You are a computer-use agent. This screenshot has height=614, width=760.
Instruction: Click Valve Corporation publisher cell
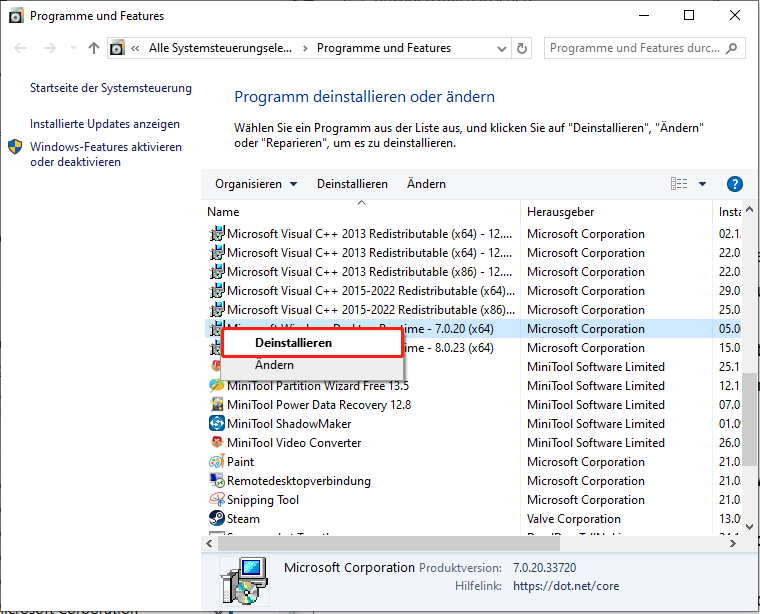pyautogui.click(x=574, y=519)
